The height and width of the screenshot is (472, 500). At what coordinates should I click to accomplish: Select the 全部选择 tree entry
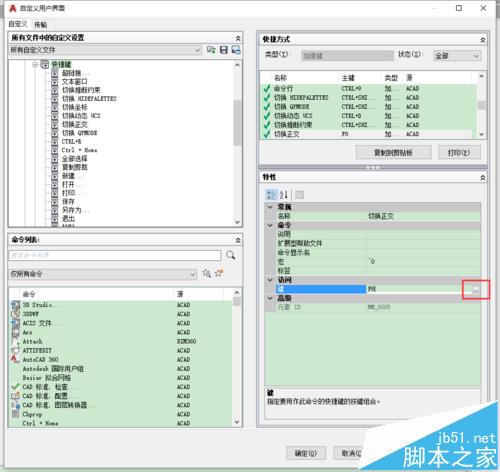[74, 159]
